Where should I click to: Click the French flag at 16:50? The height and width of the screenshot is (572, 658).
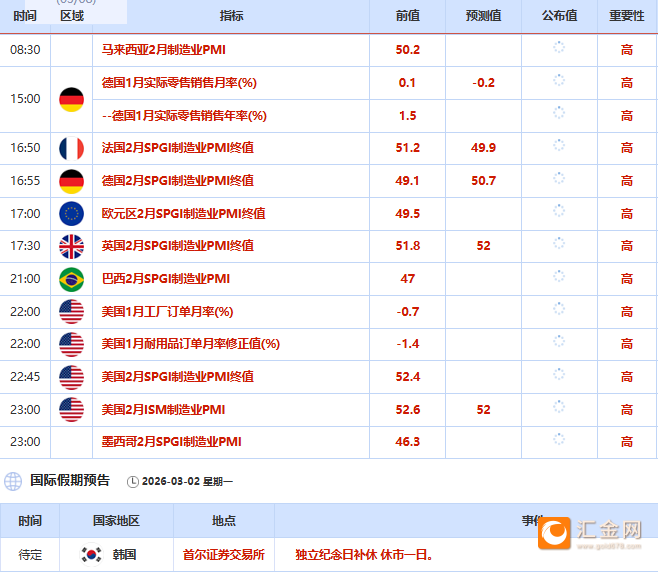tap(71, 148)
